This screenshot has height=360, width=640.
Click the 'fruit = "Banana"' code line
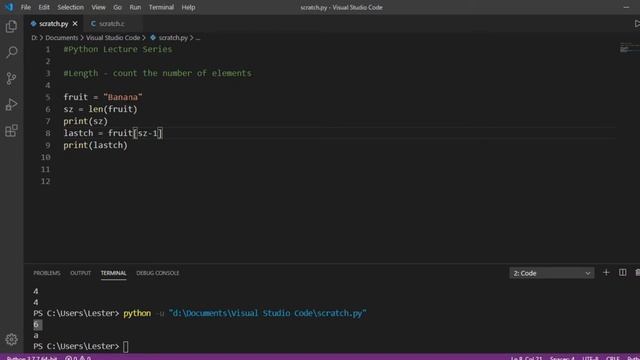pos(103,97)
